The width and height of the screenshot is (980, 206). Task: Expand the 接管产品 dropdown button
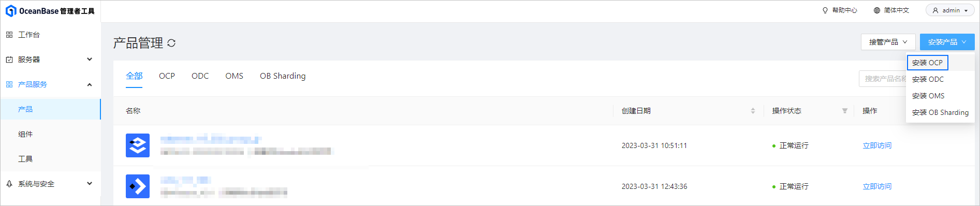coord(888,42)
